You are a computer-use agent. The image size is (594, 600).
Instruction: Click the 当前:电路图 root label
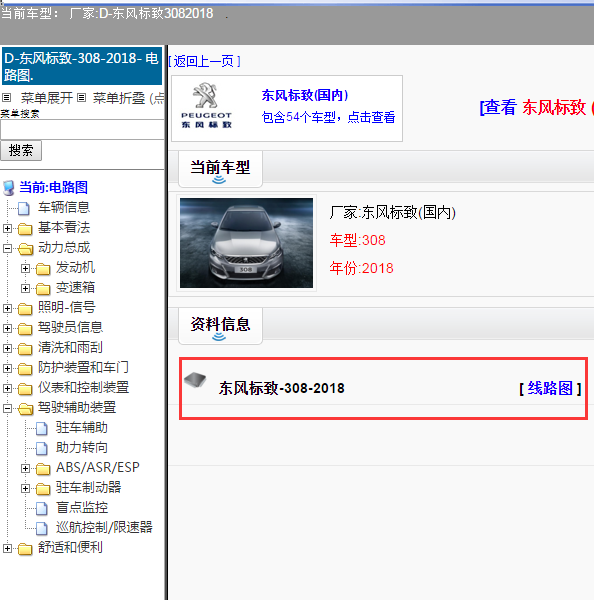(54, 187)
